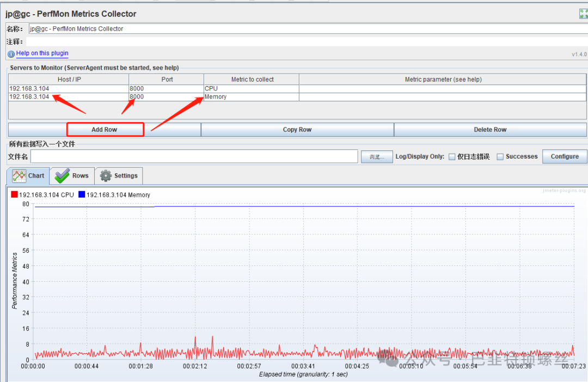Select the Port column header
This screenshot has width=588, height=382.
point(167,79)
